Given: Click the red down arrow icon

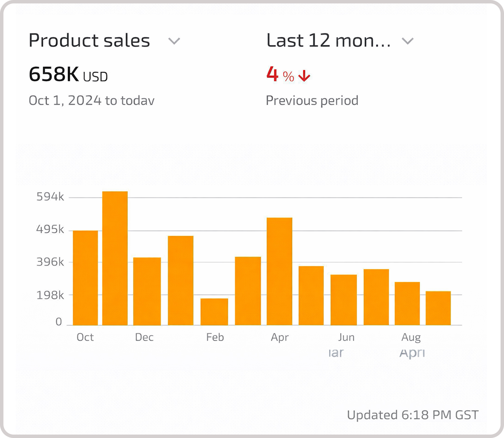Looking at the screenshot, I should pyautogui.click(x=304, y=76).
